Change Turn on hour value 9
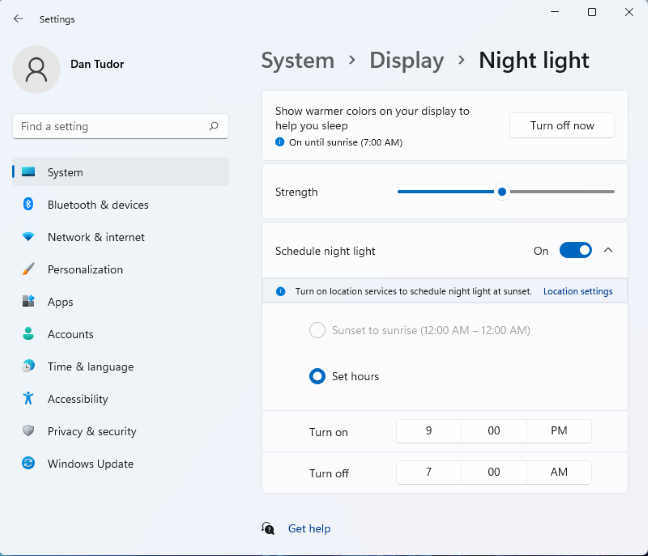Screen dimensions: 648x556 coord(429,431)
